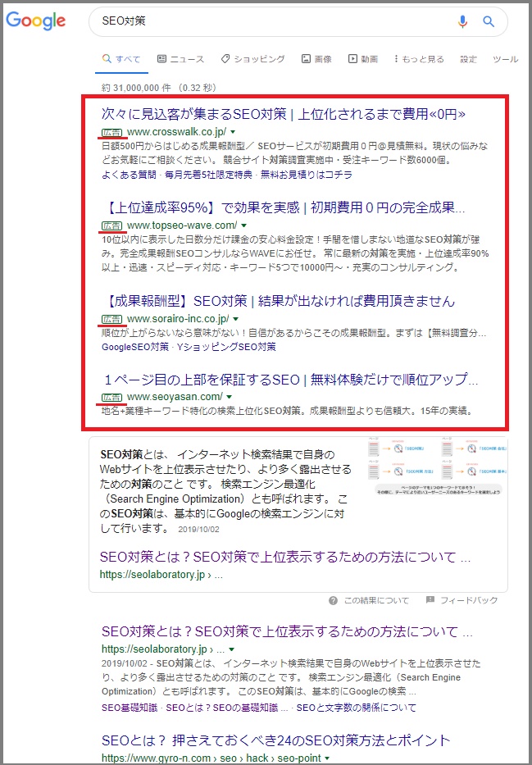
Task: Click the featured snippet URL https://seolaboratory.jp
Action: (x=161, y=575)
